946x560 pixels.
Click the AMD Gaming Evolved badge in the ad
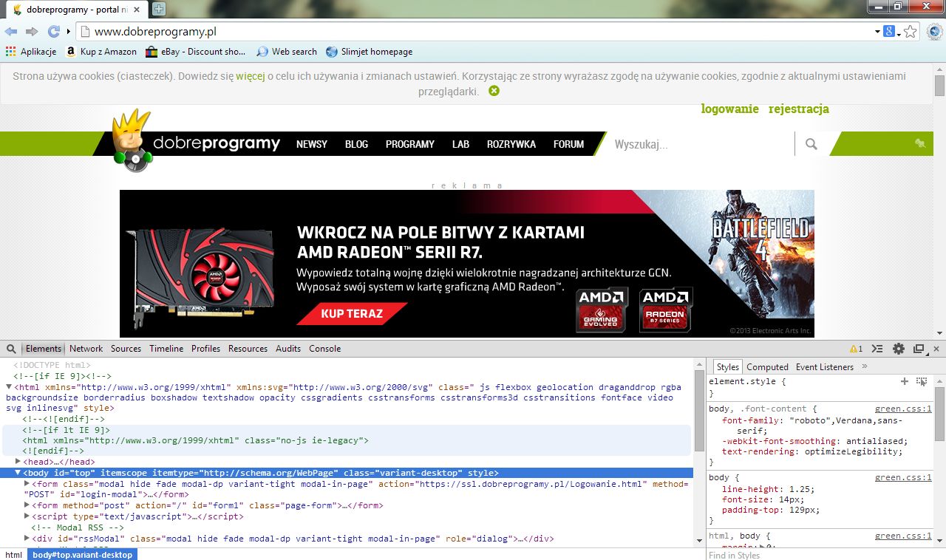pyautogui.click(x=602, y=310)
